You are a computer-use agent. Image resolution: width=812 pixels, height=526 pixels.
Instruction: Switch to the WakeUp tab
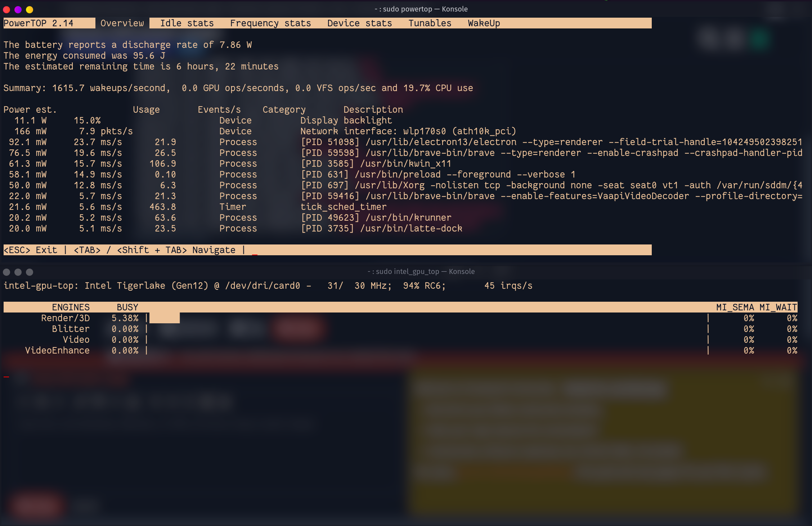tap(484, 23)
